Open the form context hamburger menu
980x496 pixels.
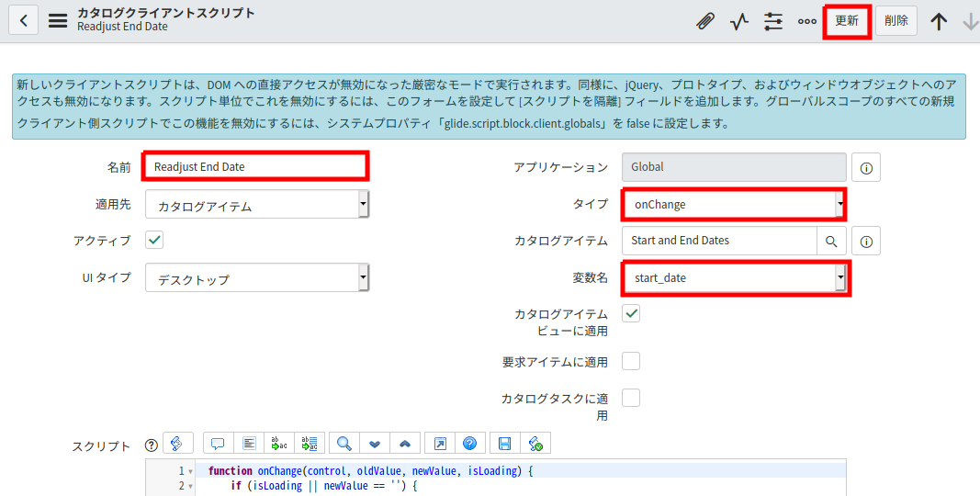point(58,20)
